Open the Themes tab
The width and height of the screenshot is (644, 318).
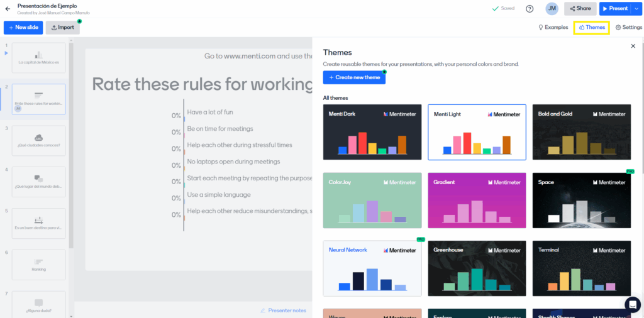pyautogui.click(x=591, y=28)
